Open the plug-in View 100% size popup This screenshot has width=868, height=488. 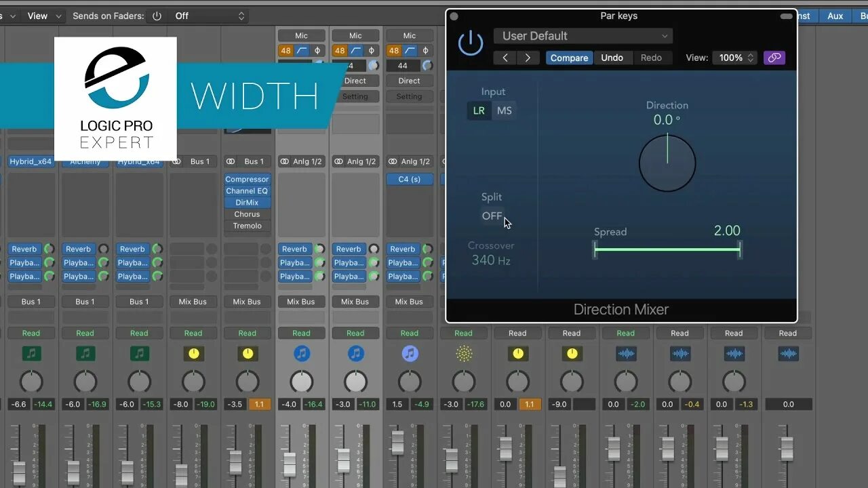[x=734, y=58]
